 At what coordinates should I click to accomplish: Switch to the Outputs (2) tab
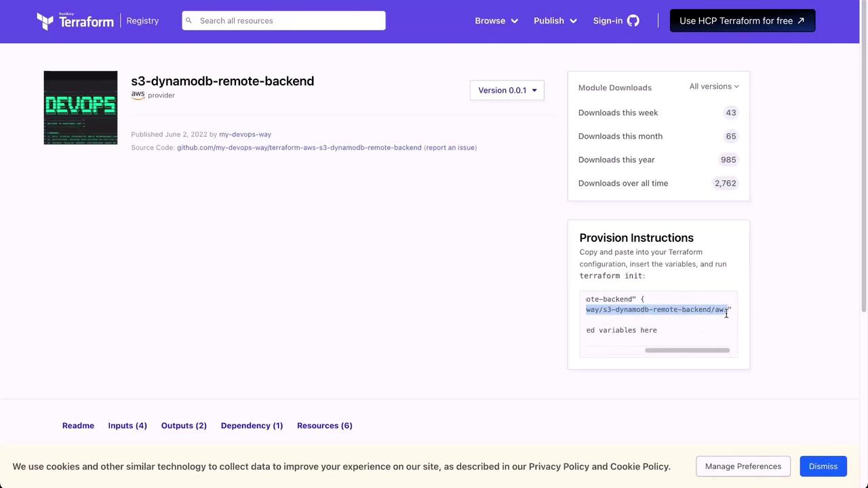coord(184,426)
